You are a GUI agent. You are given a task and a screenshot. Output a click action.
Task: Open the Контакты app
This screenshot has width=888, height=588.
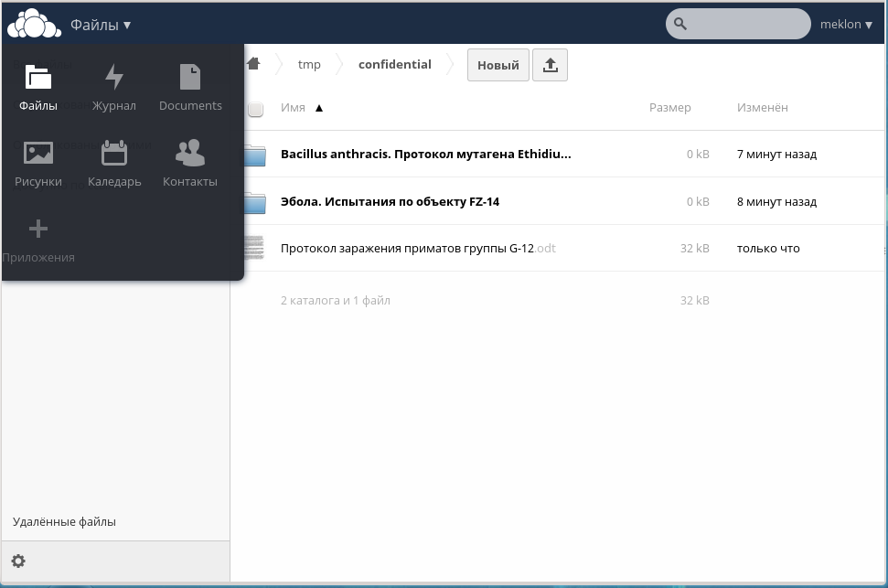(x=189, y=163)
